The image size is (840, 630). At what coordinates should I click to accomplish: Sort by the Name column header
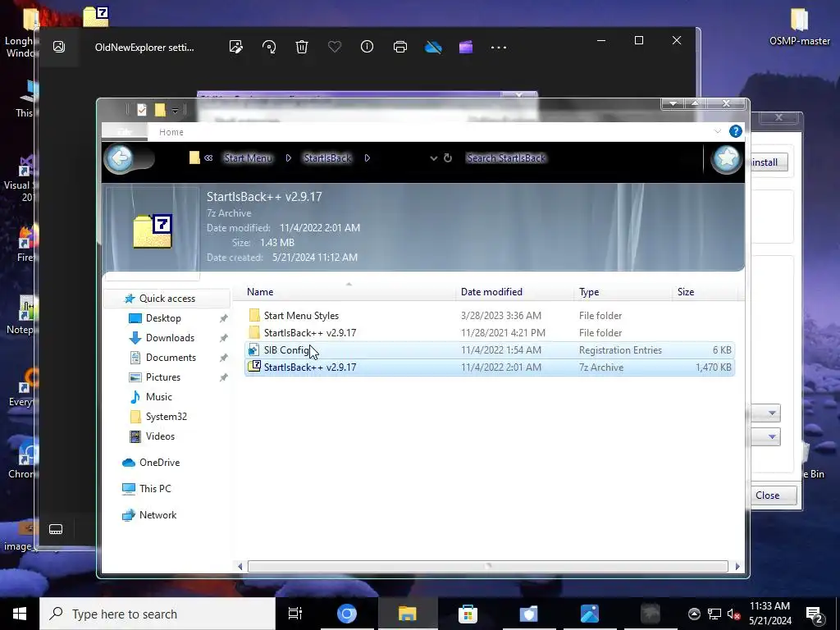[x=349, y=292]
